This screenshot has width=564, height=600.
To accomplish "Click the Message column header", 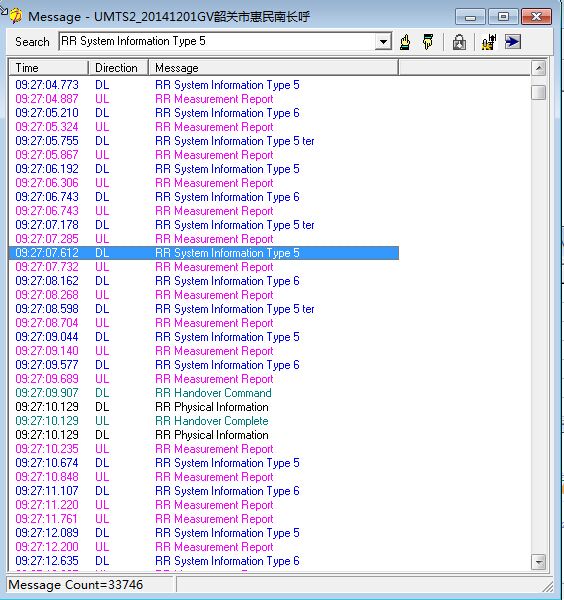I will point(274,68).
